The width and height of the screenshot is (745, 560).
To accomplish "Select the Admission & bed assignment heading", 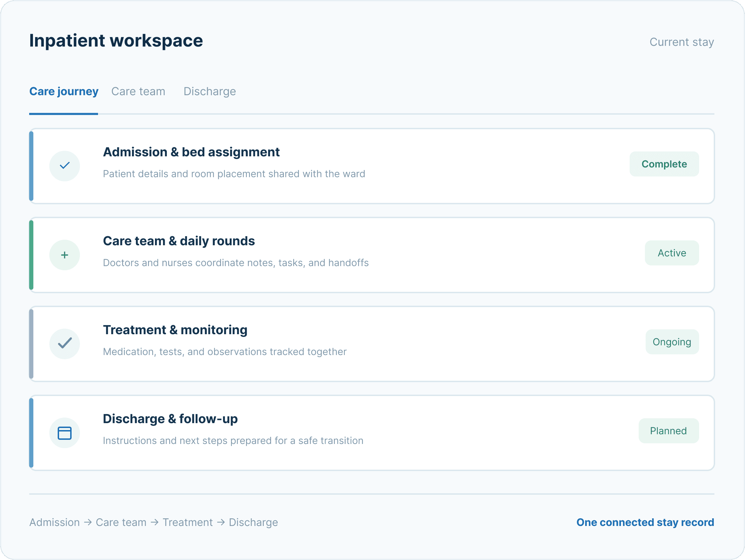I will click(x=191, y=152).
